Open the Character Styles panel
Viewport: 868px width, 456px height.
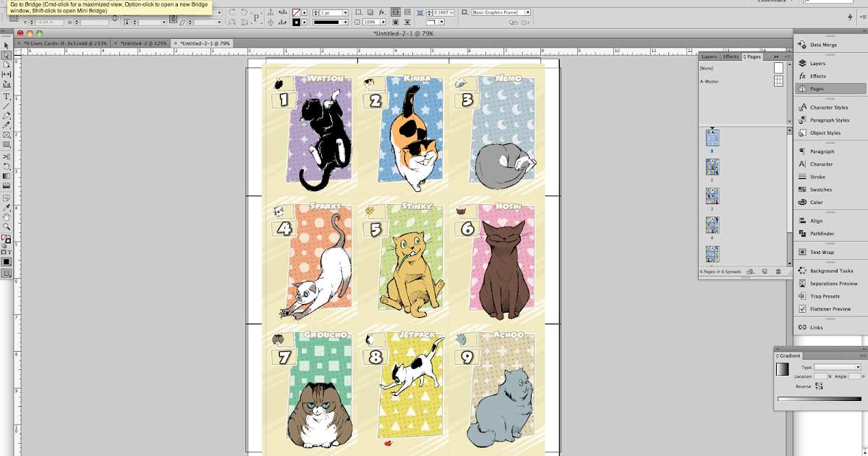coord(829,107)
